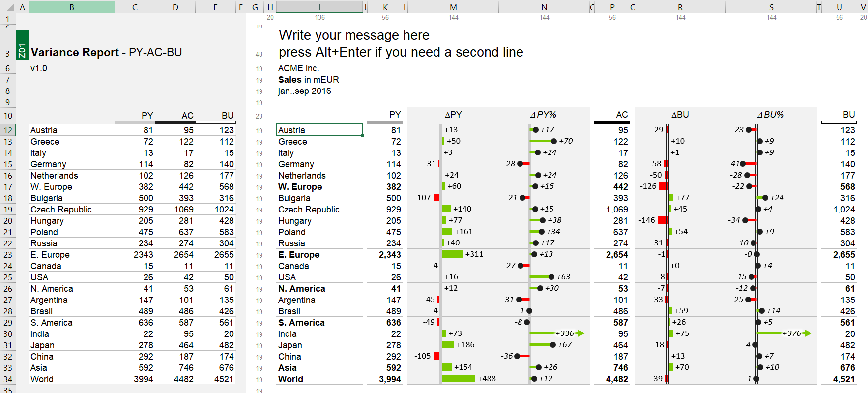Screen dimensions: 868x393
Task: Select the AC header cell with black bar
Action: click(612, 116)
